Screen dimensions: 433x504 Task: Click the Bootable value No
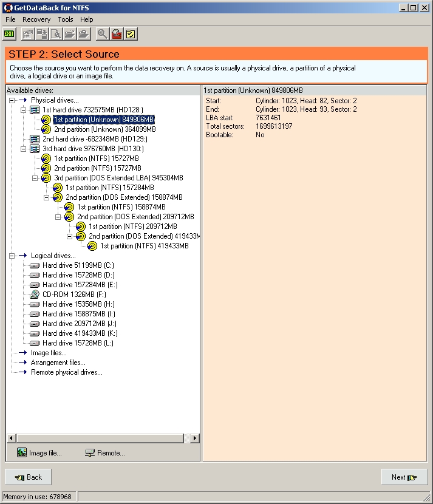point(260,135)
